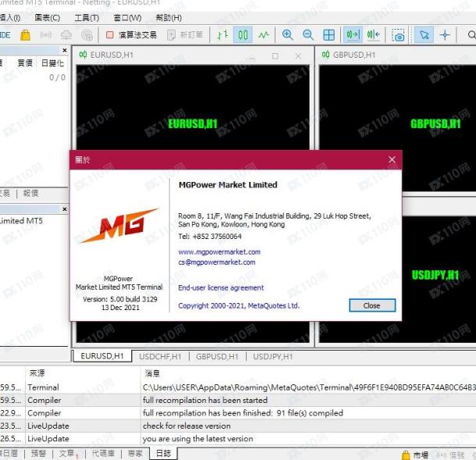Select the GBPUSD,H1 chart tab
476x460 pixels.
click(x=217, y=356)
